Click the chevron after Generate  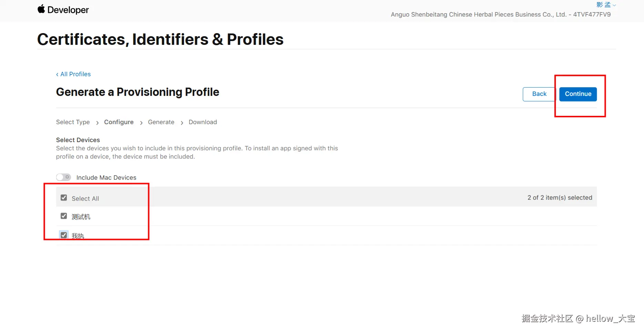(182, 123)
